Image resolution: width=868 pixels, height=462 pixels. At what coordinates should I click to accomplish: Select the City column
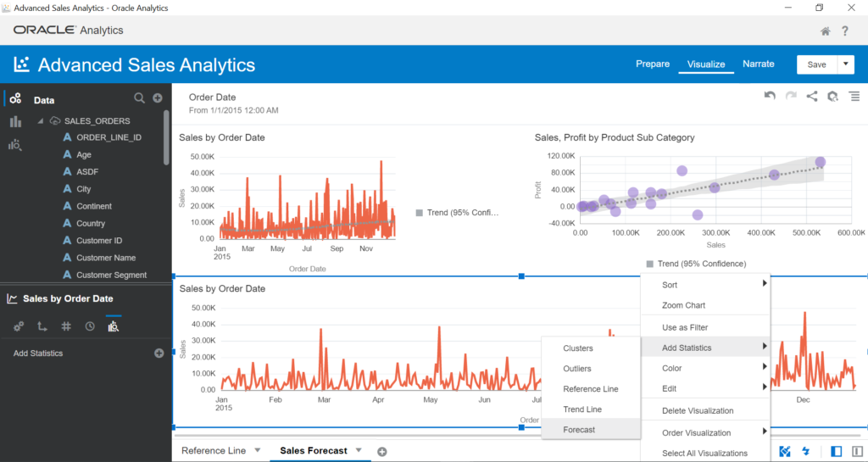tap(84, 189)
